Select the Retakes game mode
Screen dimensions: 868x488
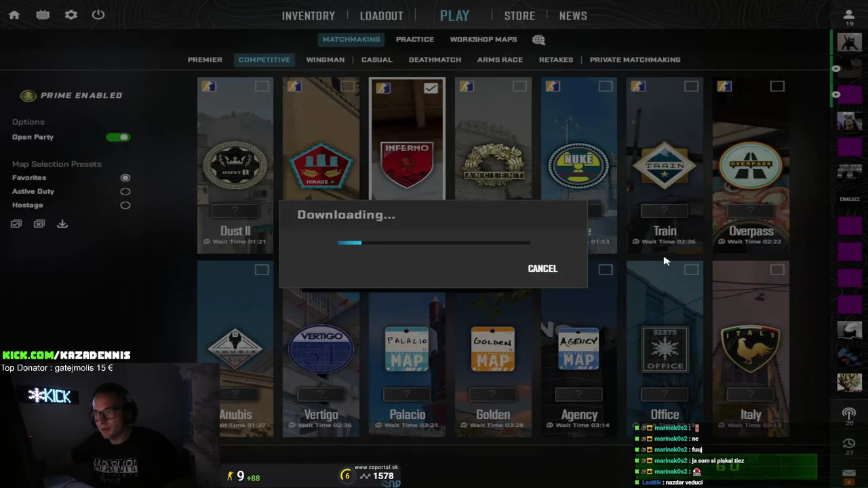tap(556, 60)
